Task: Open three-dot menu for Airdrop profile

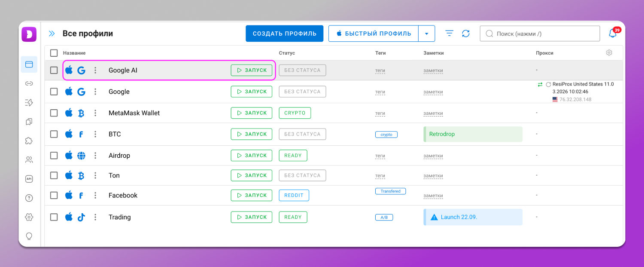Action: point(95,156)
